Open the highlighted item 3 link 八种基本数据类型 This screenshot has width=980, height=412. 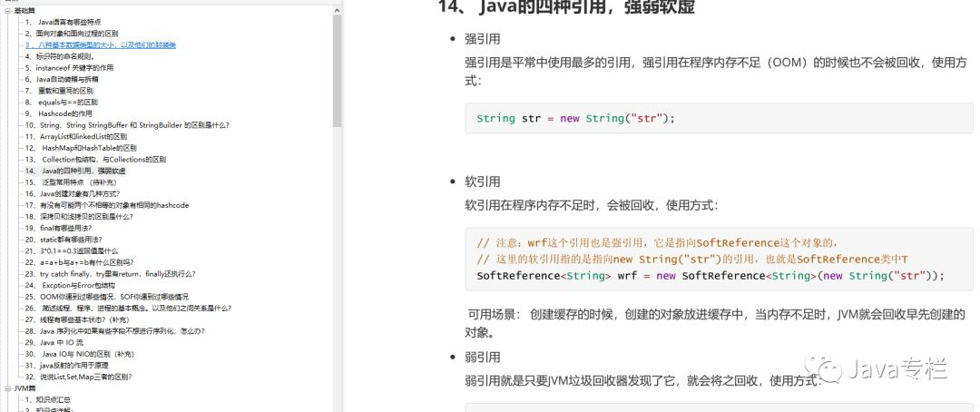pyautogui.click(x=101, y=45)
